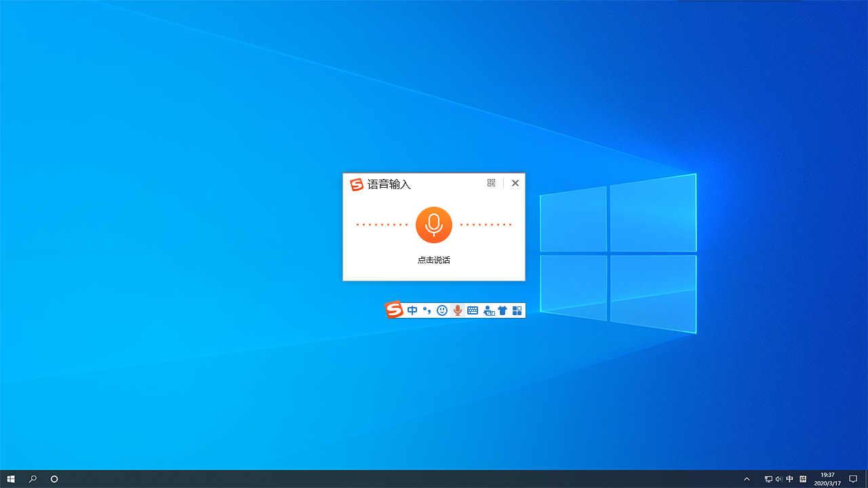Open the QR code icon in voice input
This screenshot has width=868, height=488.
(x=492, y=183)
